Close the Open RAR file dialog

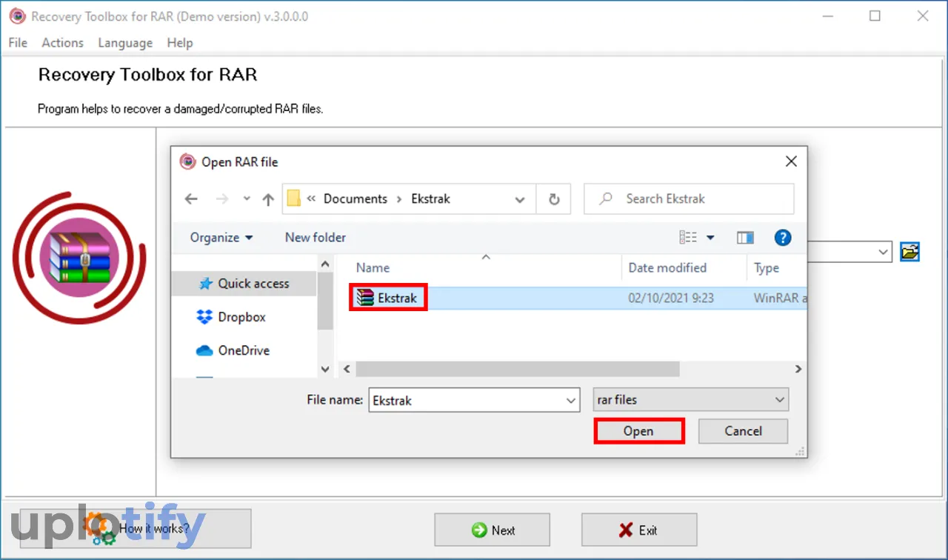(791, 161)
